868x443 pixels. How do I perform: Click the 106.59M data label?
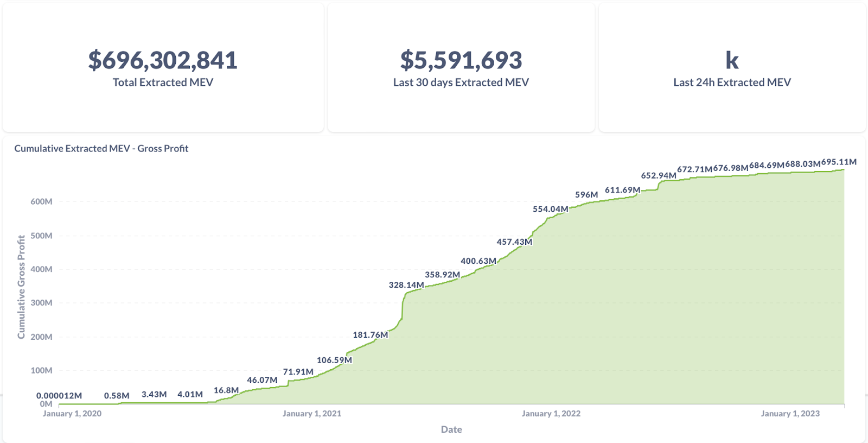pyautogui.click(x=334, y=360)
